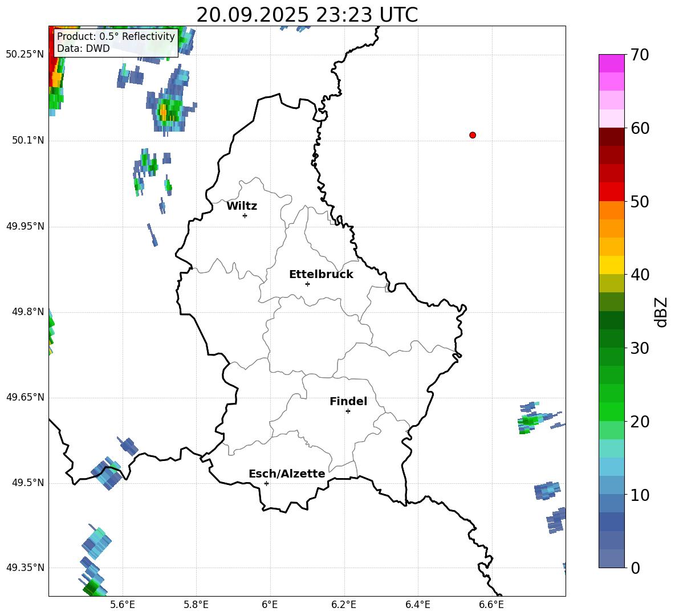Click the timestamp title 20.09.2025 23:23 UTC
Image resolution: width=675 pixels, height=616 pixels.
coord(307,15)
